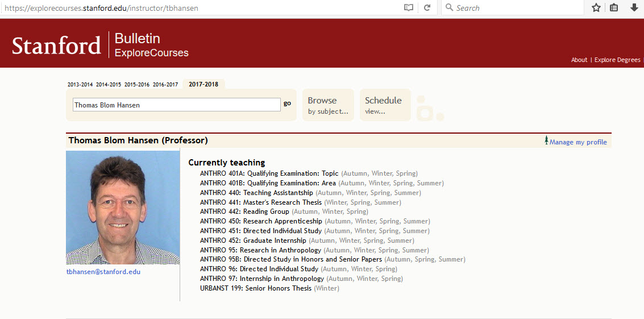Reload the page with refresh icon
The image size is (644, 319).
click(x=427, y=8)
